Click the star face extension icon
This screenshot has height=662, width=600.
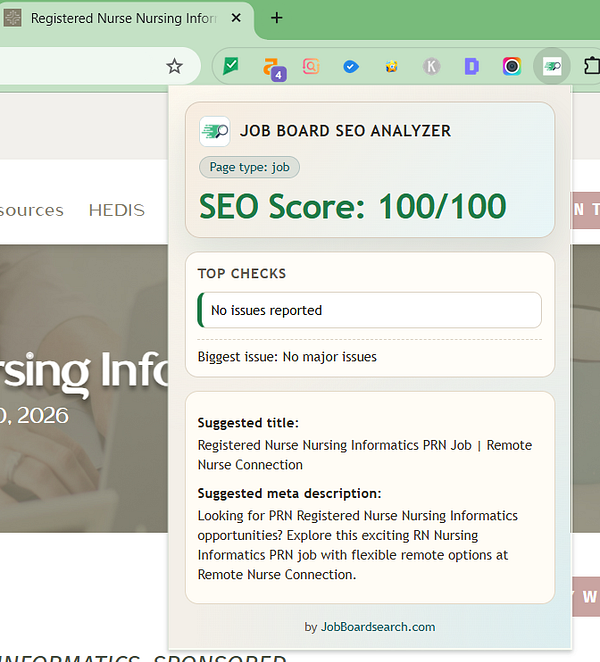click(391, 66)
